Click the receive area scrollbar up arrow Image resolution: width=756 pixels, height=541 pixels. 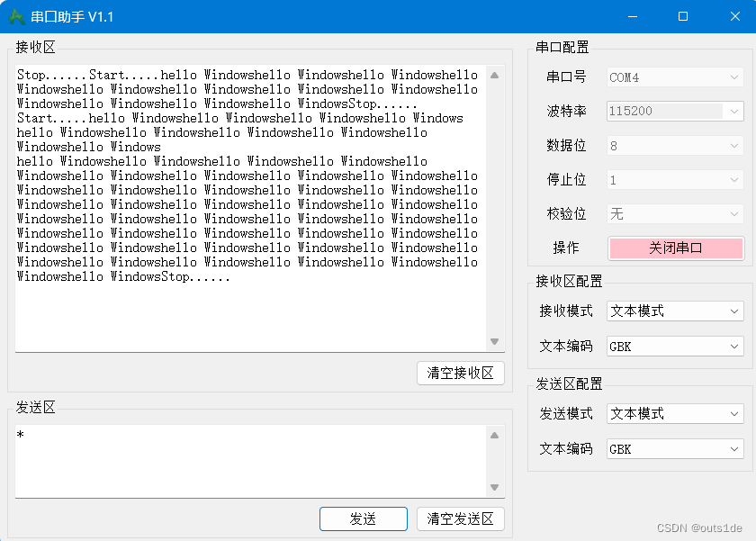[495, 77]
